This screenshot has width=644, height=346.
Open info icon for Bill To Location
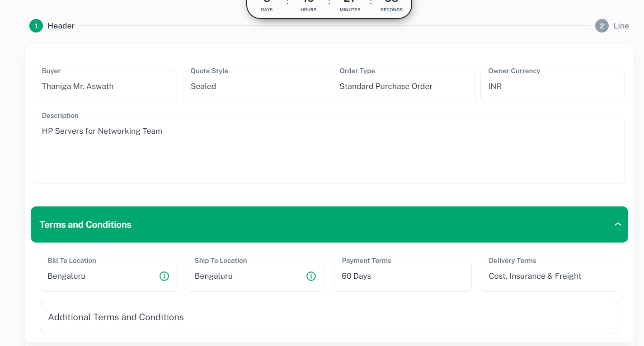click(x=164, y=276)
